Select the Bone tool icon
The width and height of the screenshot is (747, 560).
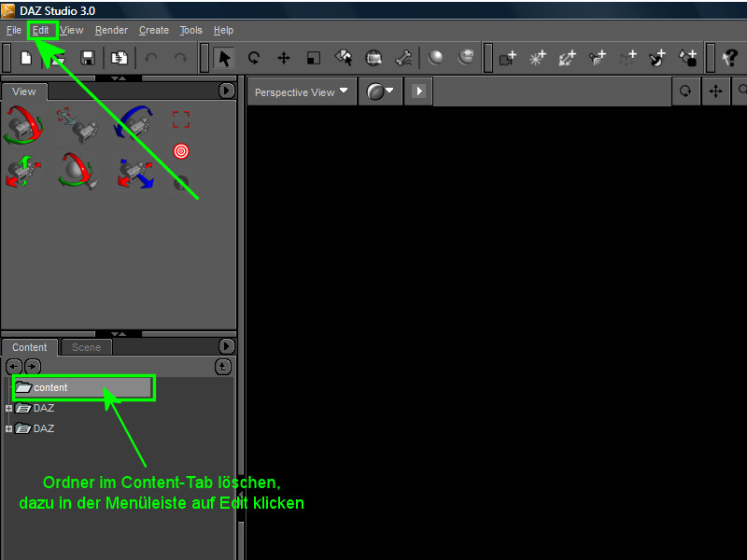pyautogui.click(x=403, y=58)
